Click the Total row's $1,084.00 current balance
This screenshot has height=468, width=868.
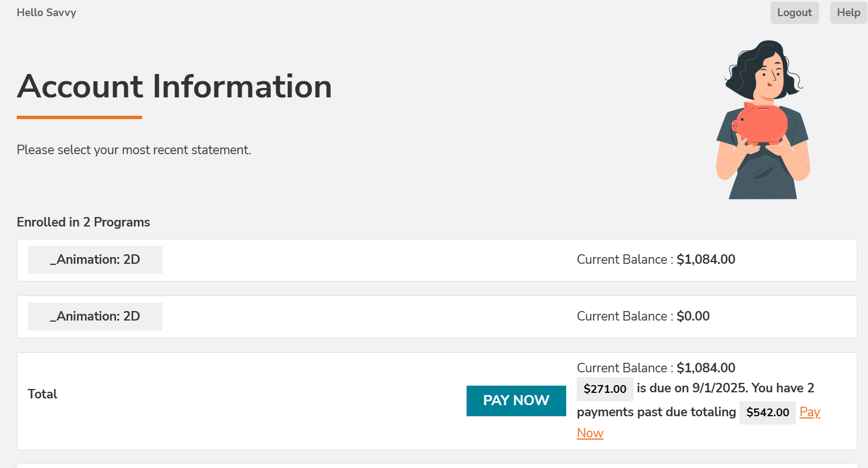[705, 368]
